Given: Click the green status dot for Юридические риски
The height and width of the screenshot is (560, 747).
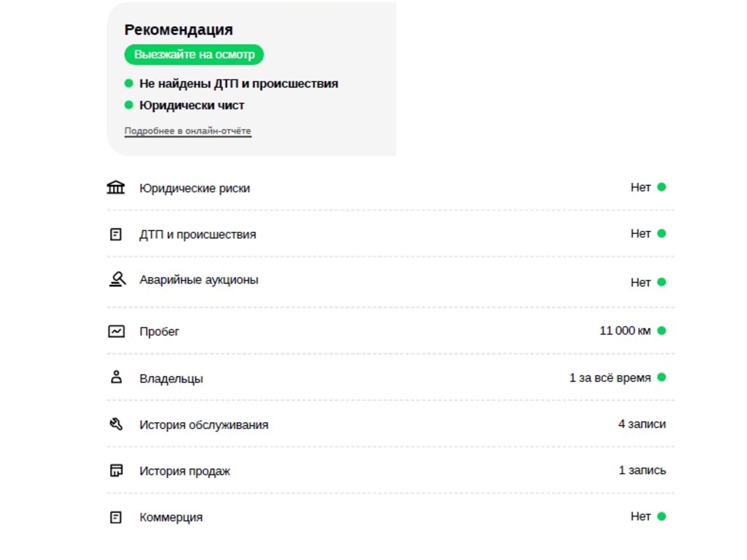Looking at the screenshot, I should pyautogui.click(x=661, y=187).
